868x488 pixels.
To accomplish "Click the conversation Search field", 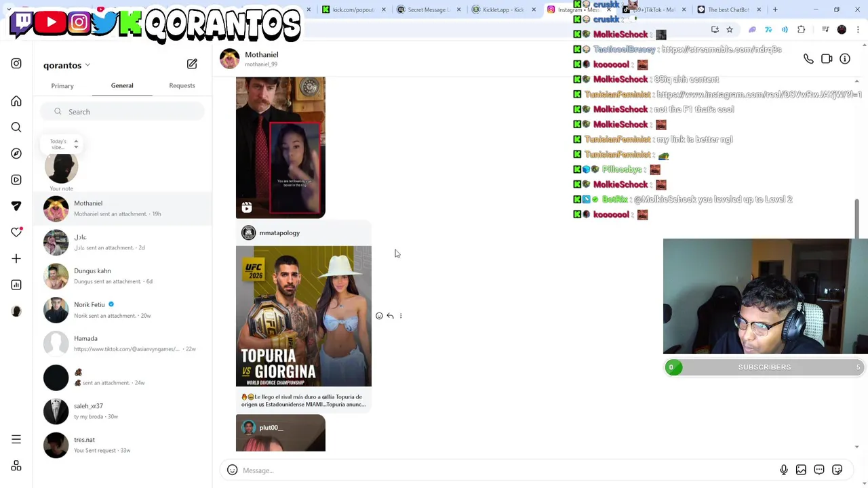I will [122, 112].
